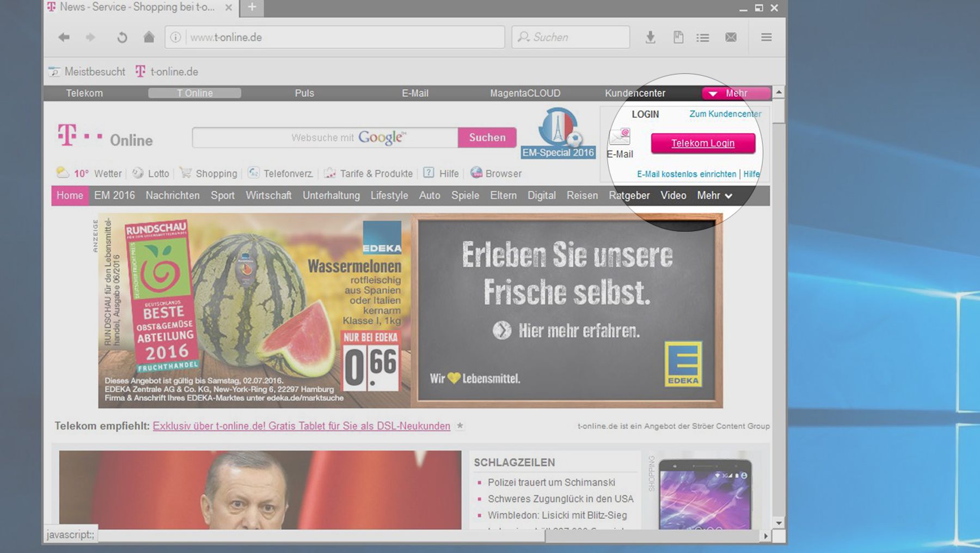Click the bookmark page icon
Viewport: 980px width, 553px height.
click(x=678, y=37)
